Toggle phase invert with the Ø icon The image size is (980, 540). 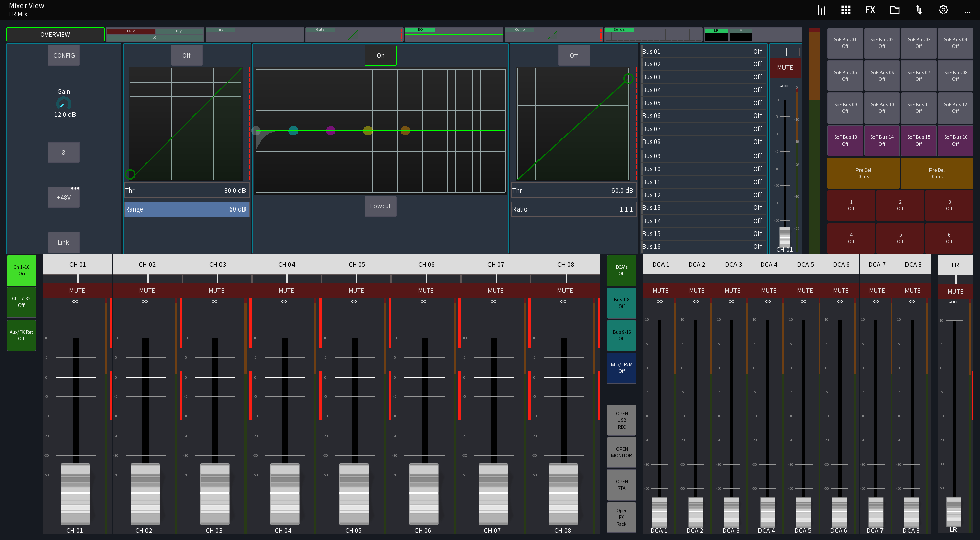tap(63, 152)
